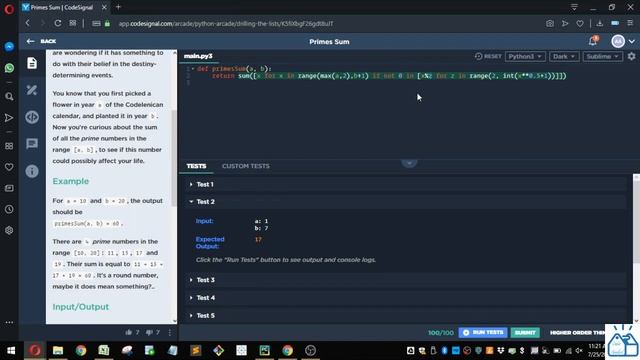Click the SUBMIT button
The width and height of the screenshot is (640, 360).
coord(525,333)
